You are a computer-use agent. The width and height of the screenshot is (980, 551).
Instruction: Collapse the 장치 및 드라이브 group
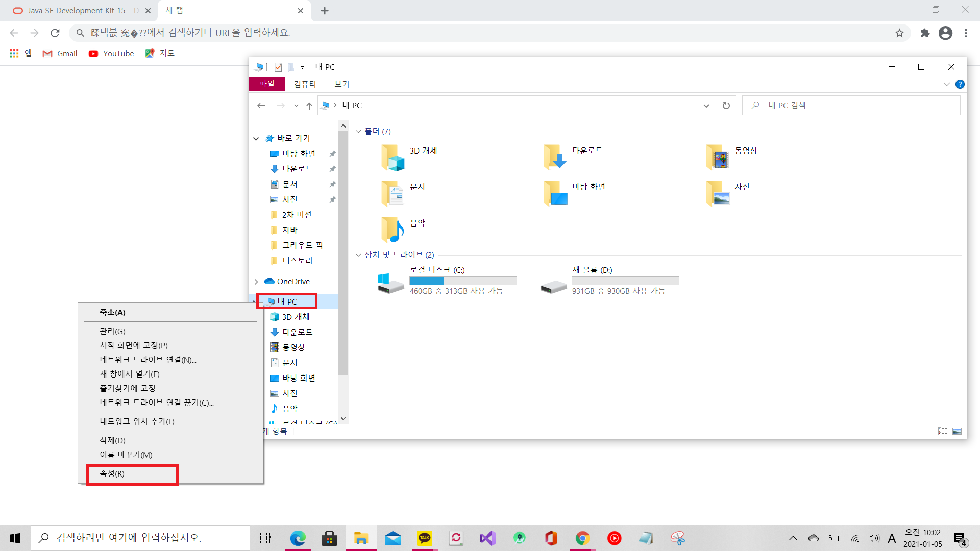tap(358, 255)
